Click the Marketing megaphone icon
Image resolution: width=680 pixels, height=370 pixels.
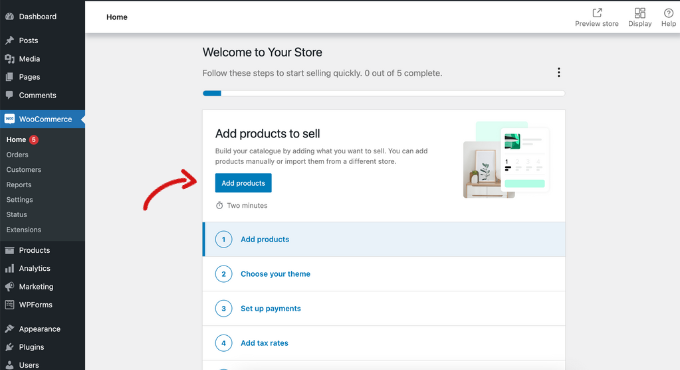[9, 287]
